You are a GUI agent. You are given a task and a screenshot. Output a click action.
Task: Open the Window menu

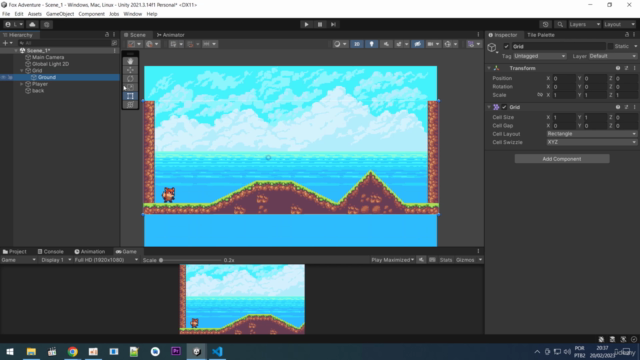(x=133, y=14)
